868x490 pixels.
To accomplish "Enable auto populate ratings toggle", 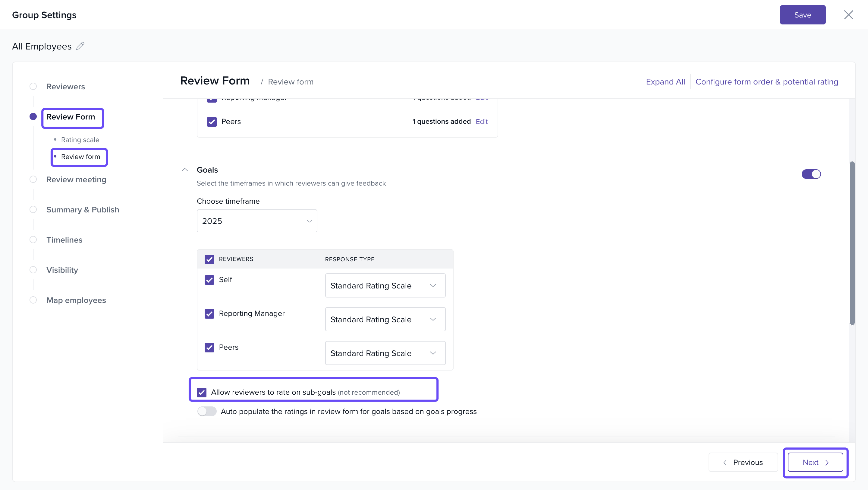I will 206,412.
